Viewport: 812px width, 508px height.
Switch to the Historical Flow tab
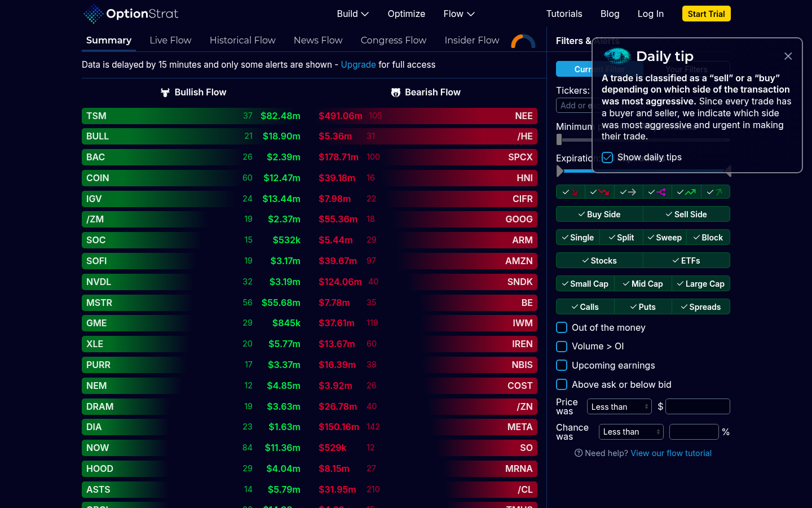(x=242, y=40)
